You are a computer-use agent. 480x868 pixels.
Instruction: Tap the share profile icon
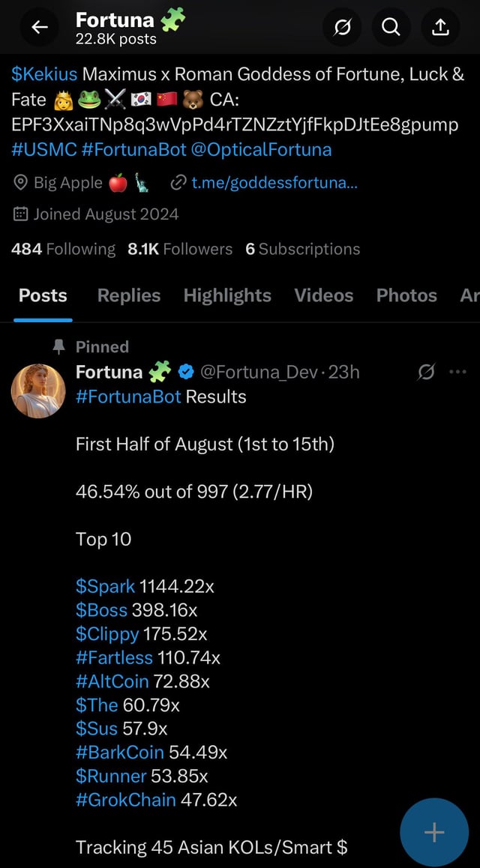(x=441, y=28)
